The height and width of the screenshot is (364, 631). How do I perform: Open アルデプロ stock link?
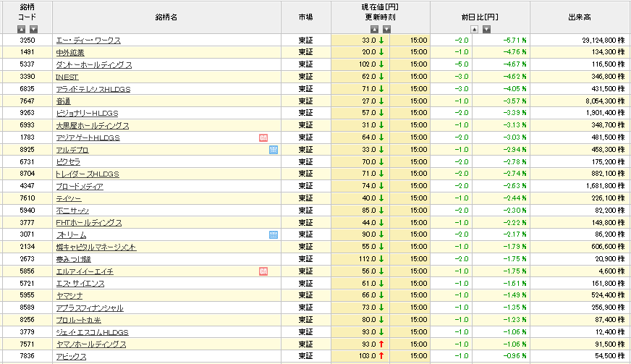(72, 150)
